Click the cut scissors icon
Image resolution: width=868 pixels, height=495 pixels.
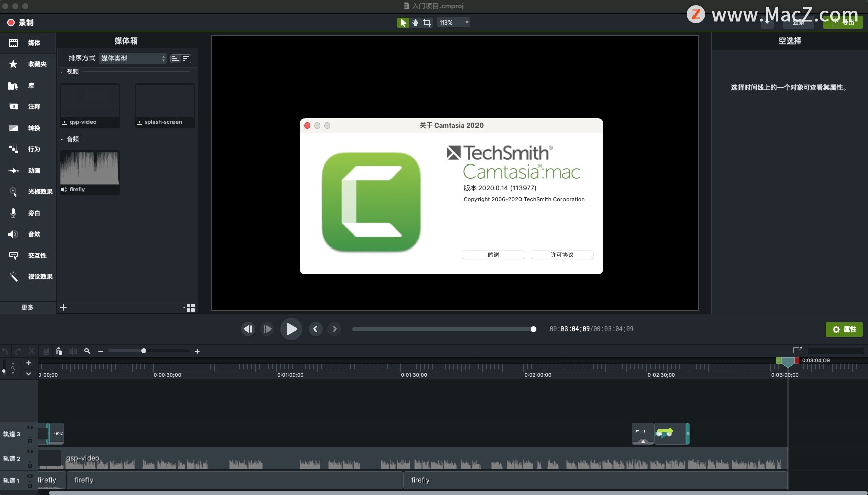tap(32, 351)
